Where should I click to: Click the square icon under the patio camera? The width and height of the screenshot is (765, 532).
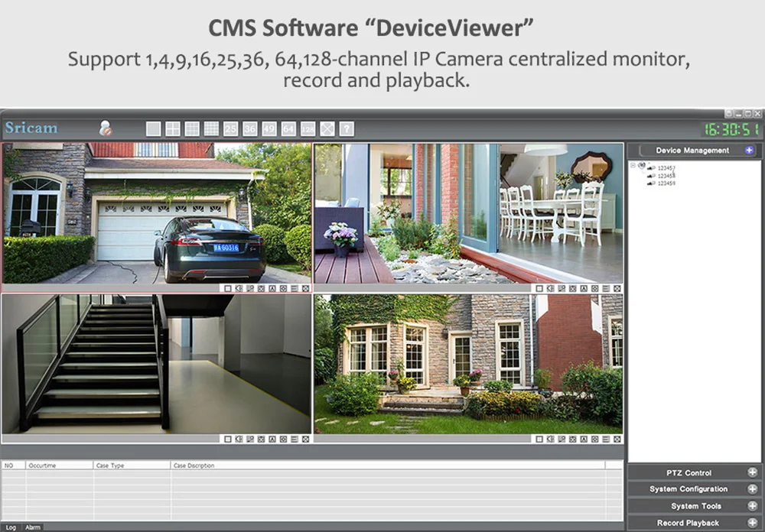[x=539, y=289]
